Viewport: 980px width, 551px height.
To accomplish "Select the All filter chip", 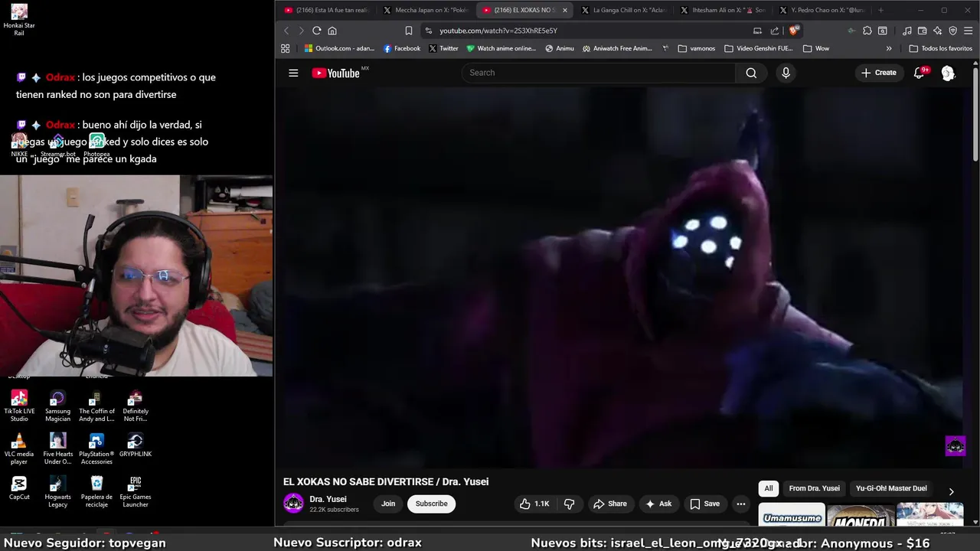I will coord(769,488).
